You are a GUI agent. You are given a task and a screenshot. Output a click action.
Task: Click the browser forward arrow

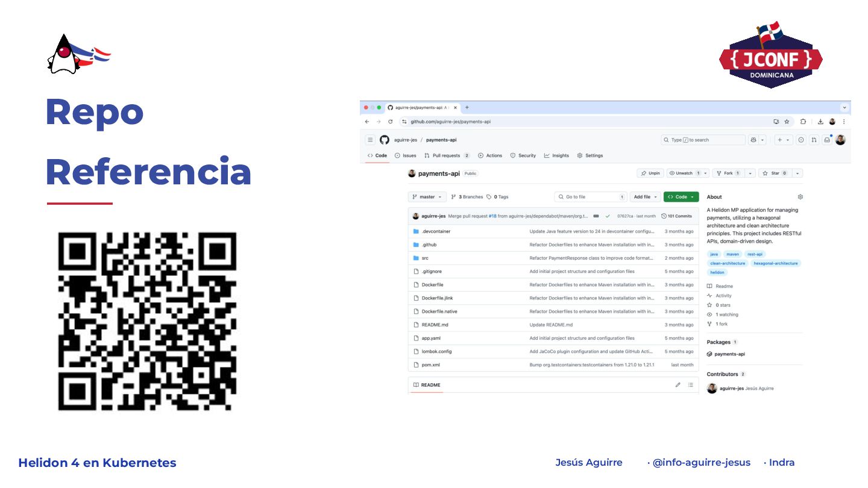[x=379, y=122]
